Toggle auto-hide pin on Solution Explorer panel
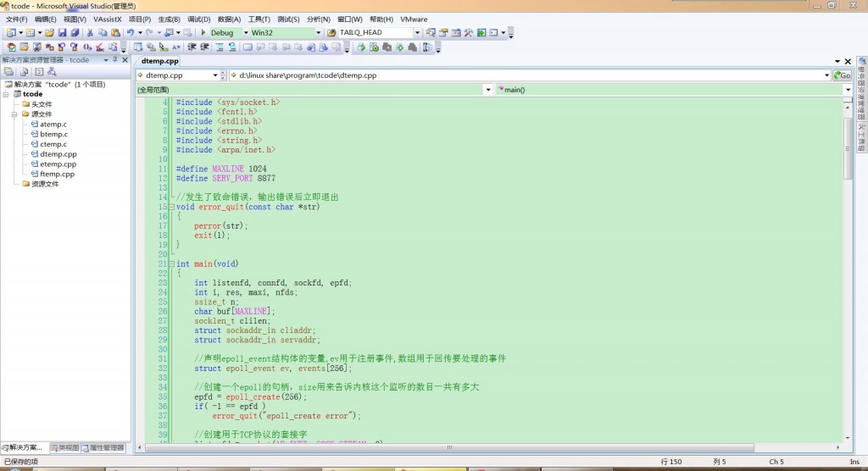 [115, 60]
